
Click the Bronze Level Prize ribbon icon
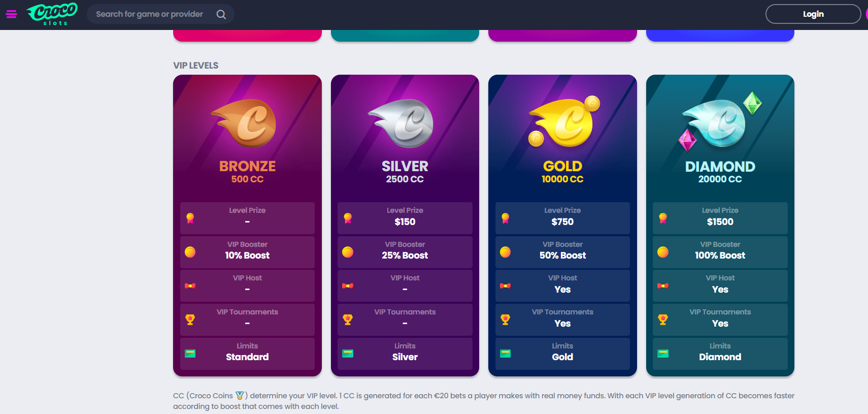click(x=190, y=218)
